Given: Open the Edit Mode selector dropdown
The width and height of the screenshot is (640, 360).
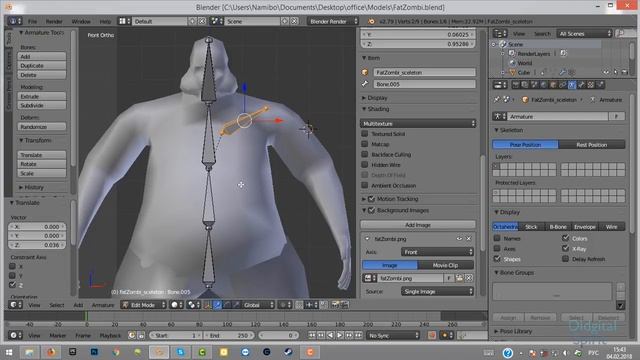Looking at the screenshot, I should (x=144, y=305).
